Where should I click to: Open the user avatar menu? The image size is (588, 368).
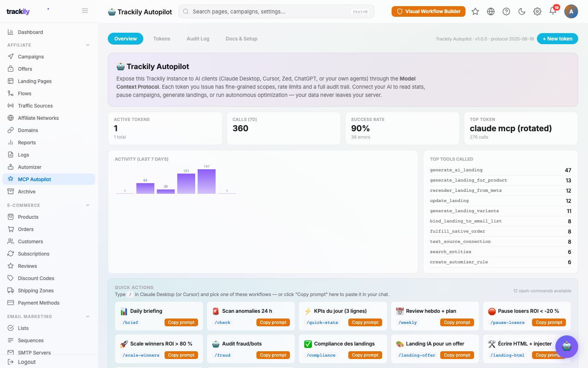click(x=571, y=11)
